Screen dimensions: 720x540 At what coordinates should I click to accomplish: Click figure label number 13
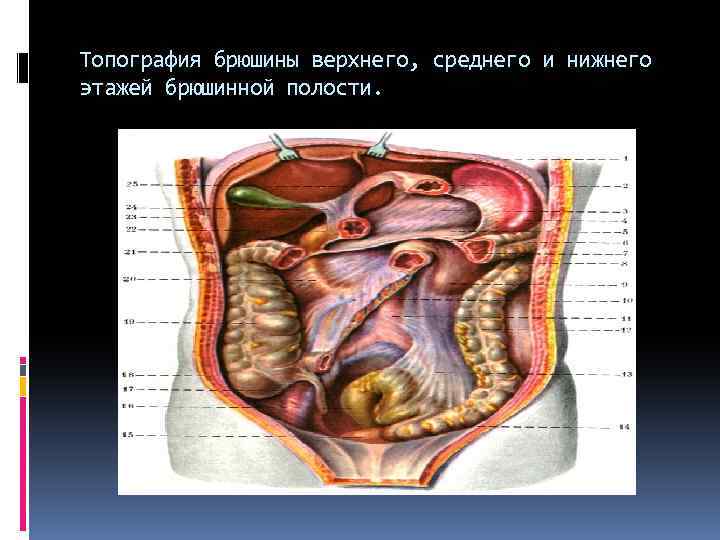627,374
